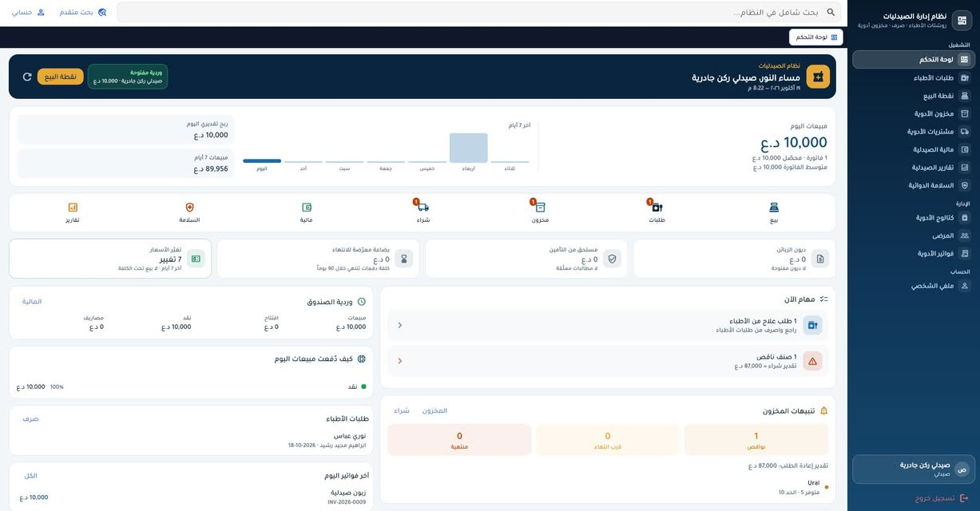Click the Ural stock item row
Viewport: 980px width, 511px height.
[608, 487]
